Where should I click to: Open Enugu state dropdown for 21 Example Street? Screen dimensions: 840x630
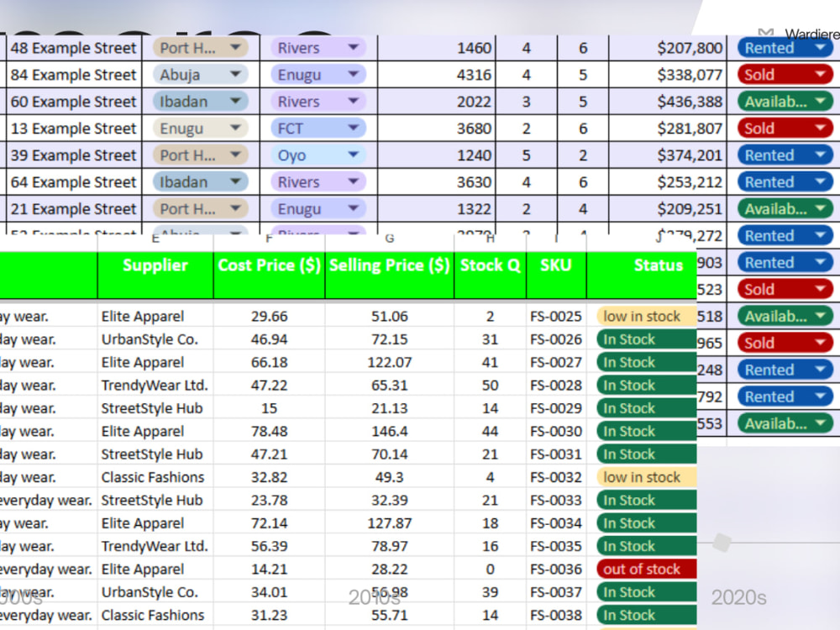click(x=318, y=208)
